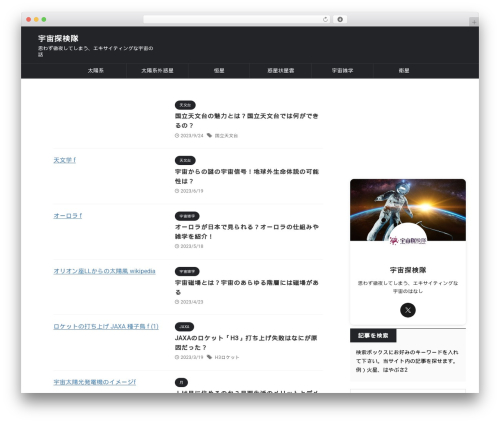Click the clock icon next to 2023/9/24

tap(177, 136)
